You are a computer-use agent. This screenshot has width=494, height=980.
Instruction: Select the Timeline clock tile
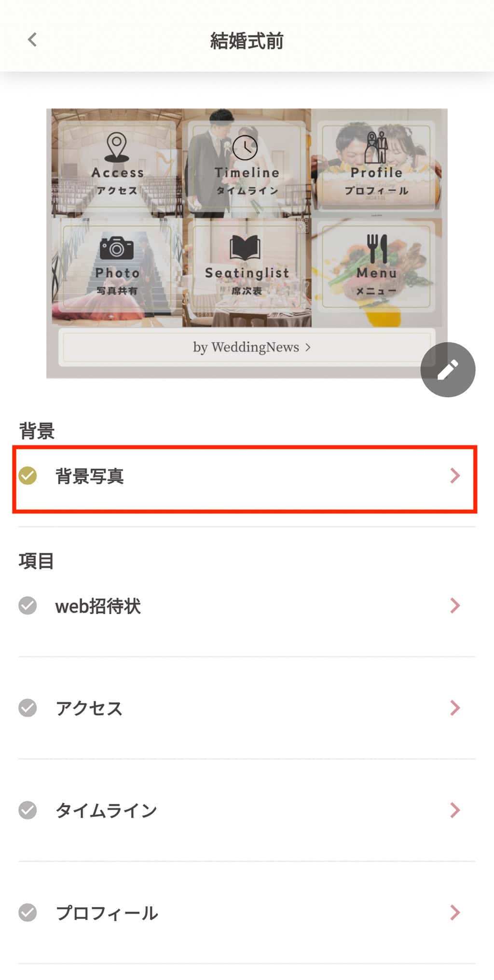pos(247,164)
